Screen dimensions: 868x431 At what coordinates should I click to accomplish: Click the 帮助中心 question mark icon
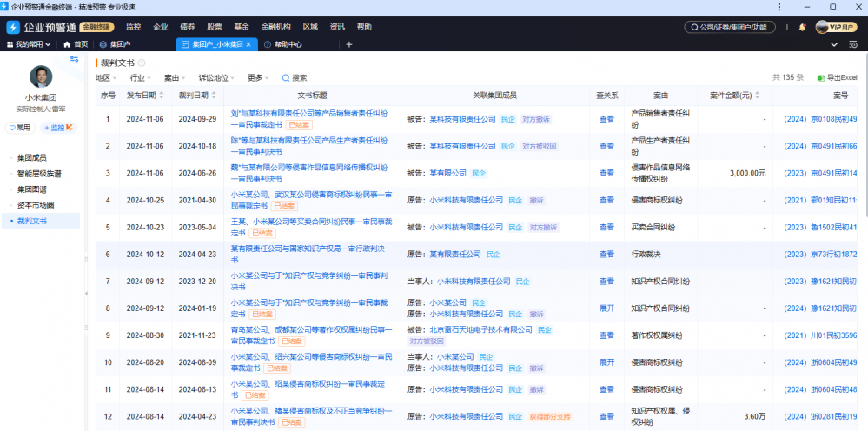(x=268, y=44)
